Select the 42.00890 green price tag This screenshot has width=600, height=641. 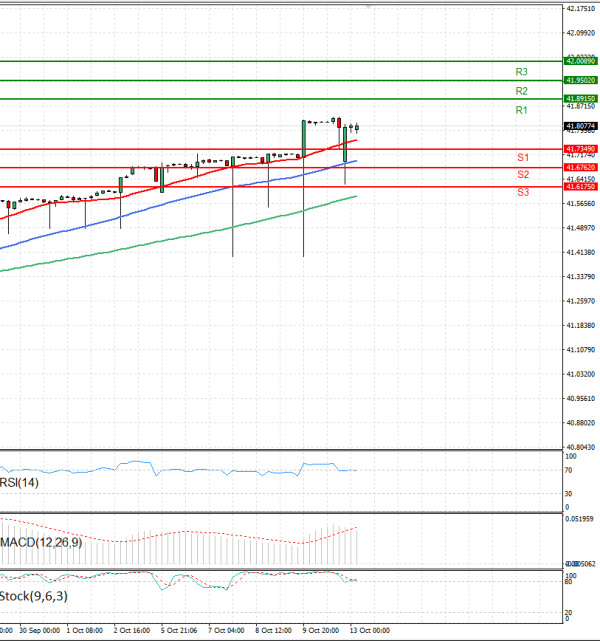click(580, 61)
